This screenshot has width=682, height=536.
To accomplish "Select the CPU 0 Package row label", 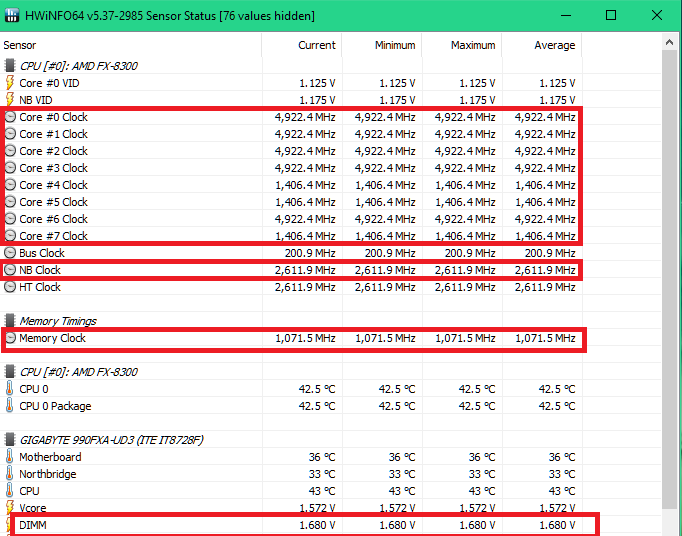I will coord(55,406).
